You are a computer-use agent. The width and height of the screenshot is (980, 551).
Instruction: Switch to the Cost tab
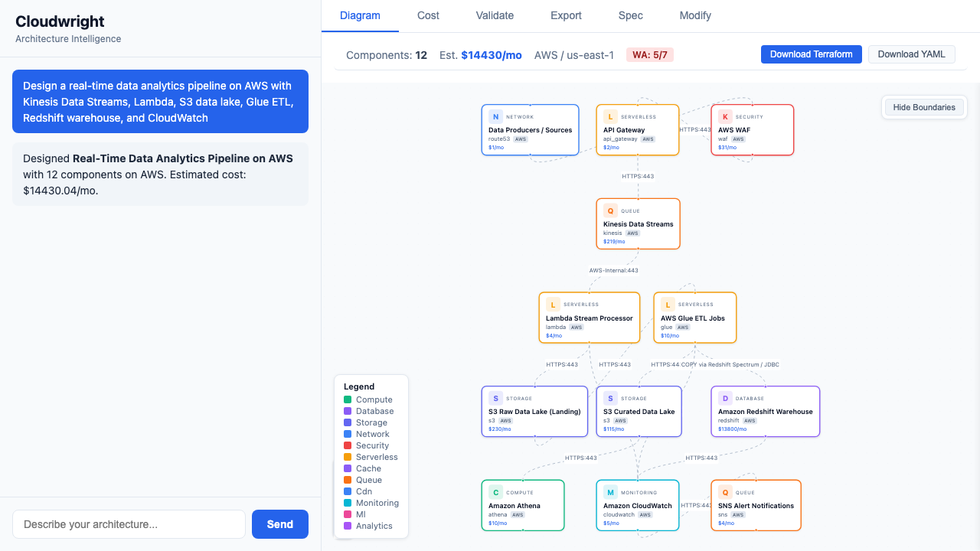[428, 15]
